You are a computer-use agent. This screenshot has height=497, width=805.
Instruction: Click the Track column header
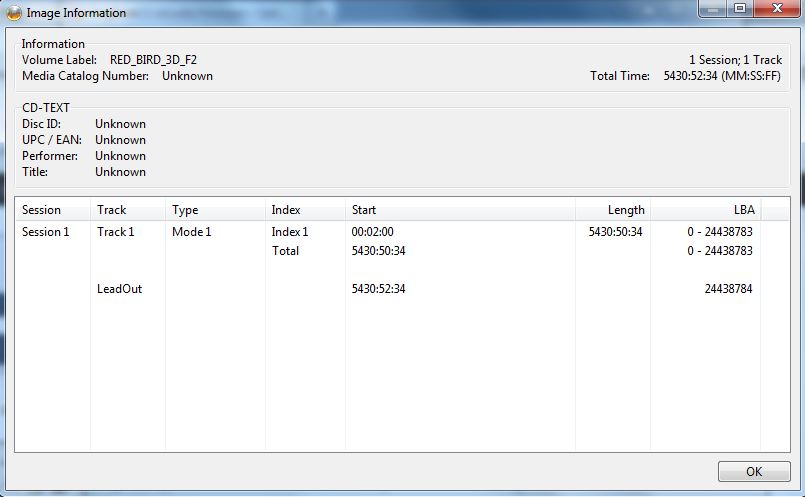[x=128, y=210]
